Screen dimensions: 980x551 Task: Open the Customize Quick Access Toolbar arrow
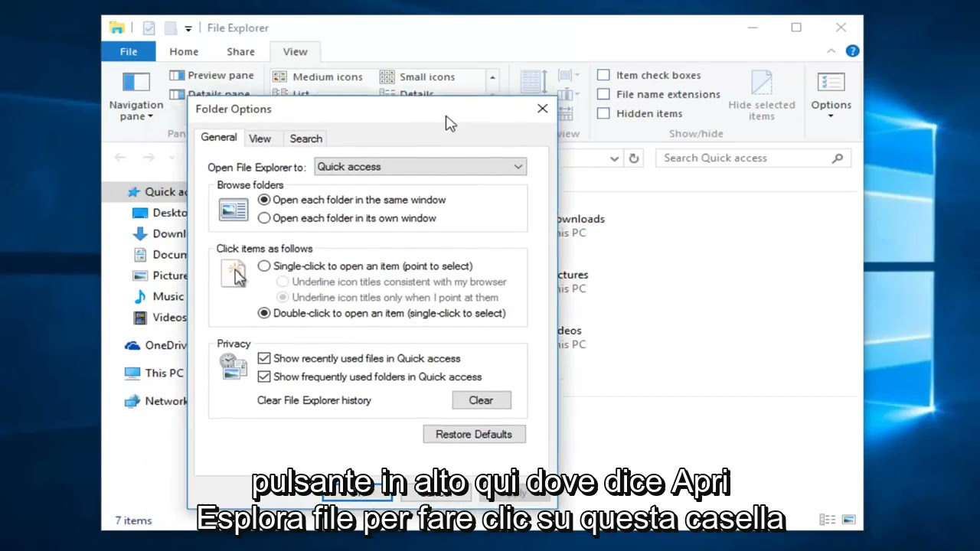[188, 28]
